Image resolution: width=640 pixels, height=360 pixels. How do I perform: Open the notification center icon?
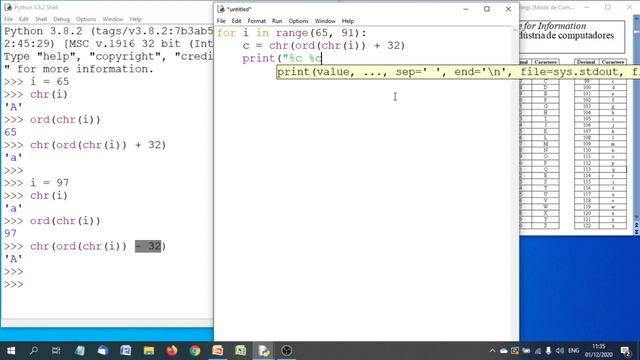625,351
